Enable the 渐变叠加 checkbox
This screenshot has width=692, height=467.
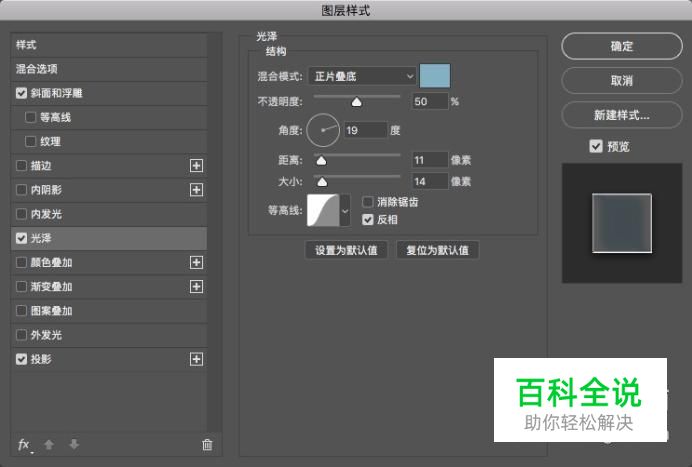click(x=21, y=286)
